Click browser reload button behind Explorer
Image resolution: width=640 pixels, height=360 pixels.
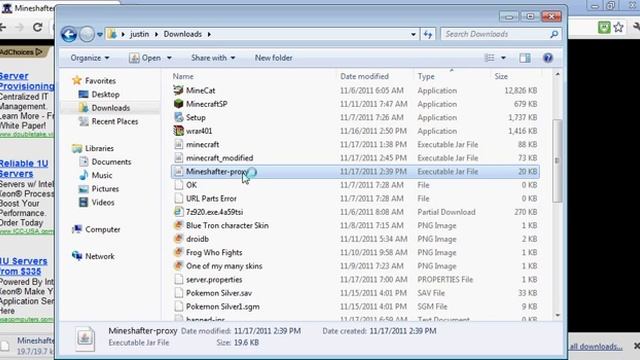tap(38, 27)
